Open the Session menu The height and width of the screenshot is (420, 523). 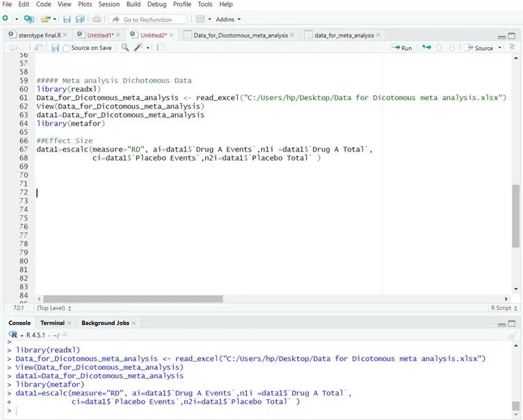[x=109, y=4]
